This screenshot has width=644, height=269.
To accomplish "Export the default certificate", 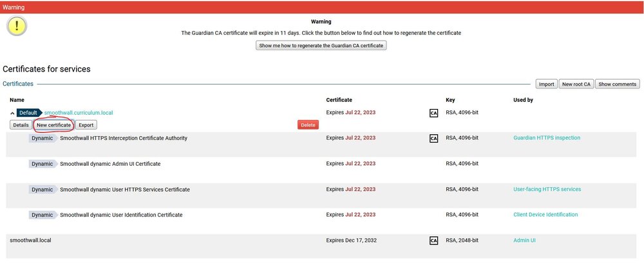I will (86, 125).
